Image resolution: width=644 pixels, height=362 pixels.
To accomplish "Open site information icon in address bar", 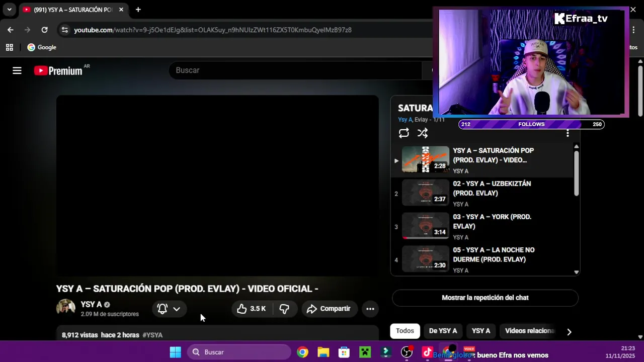I will [64, 30].
